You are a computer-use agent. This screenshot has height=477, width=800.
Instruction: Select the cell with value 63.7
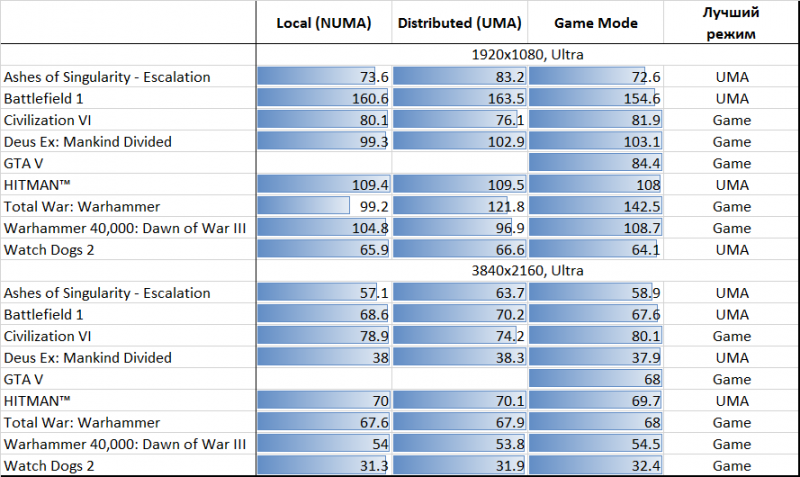(x=460, y=293)
